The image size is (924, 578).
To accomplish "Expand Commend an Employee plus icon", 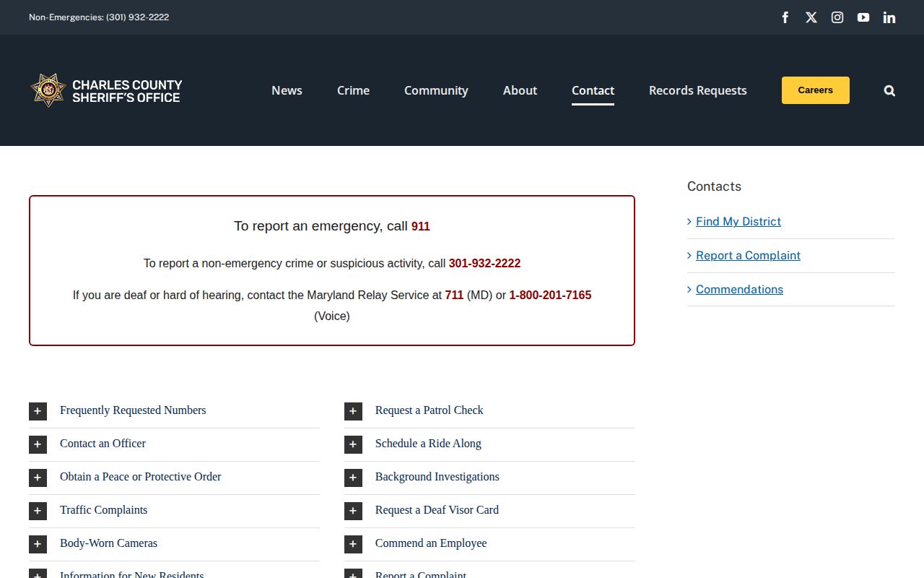I will click(353, 544).
